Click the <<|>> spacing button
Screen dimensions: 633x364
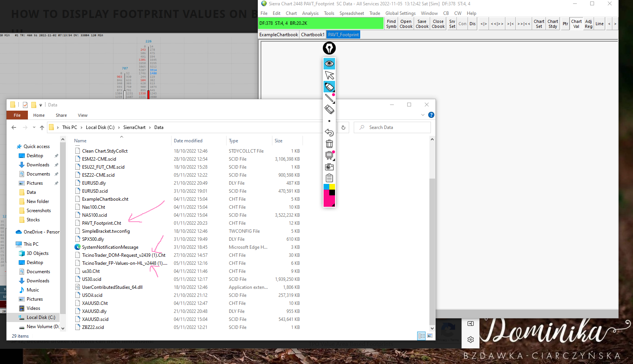tap(497, 24)
